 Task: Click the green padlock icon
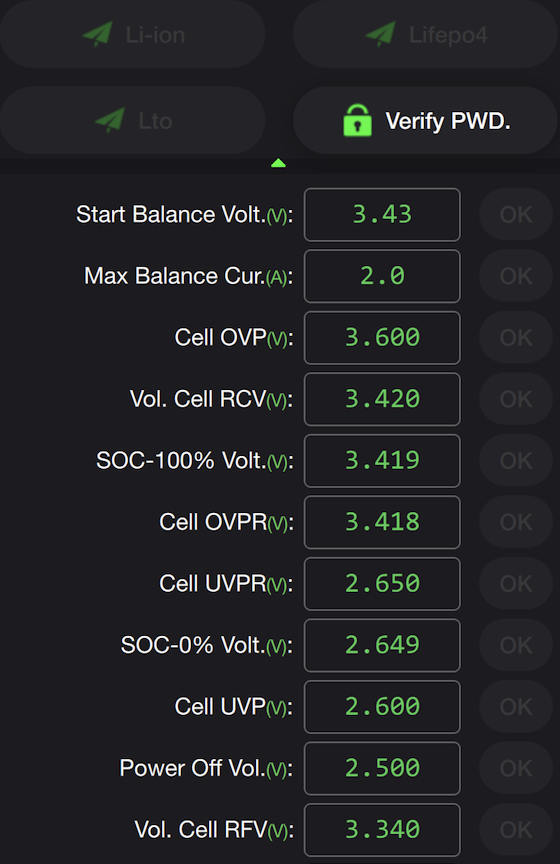[x=357, y=120]
